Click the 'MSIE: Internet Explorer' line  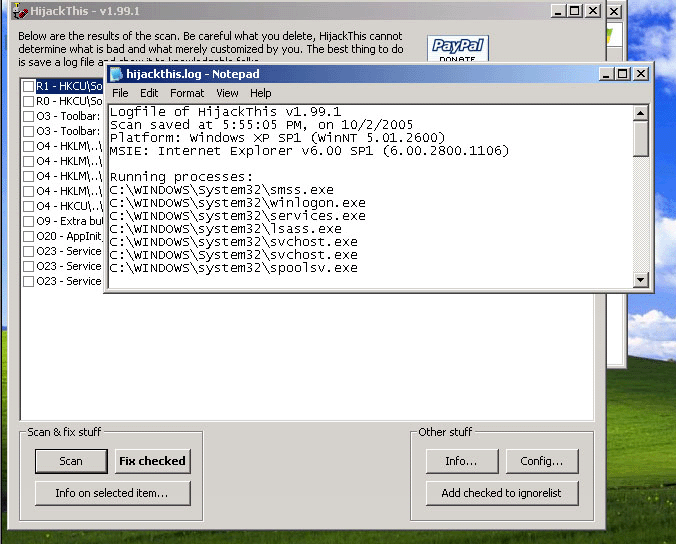click(x=309, y=151)
